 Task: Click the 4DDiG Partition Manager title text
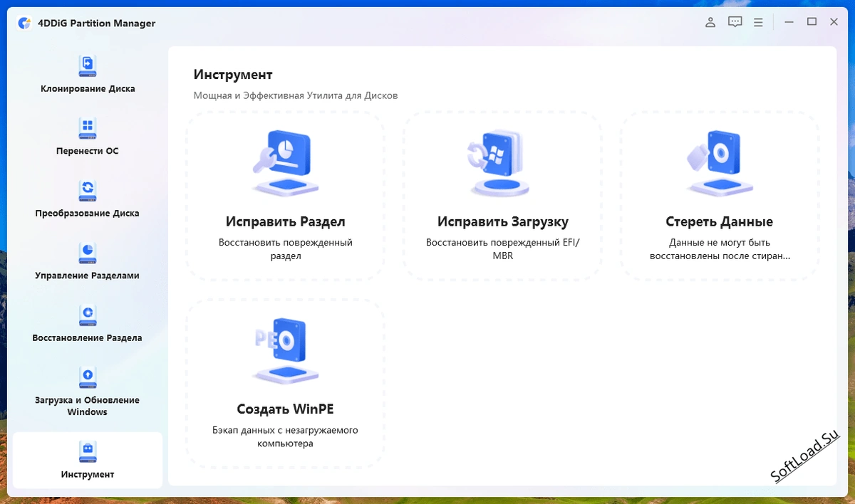tap(96, 23)
